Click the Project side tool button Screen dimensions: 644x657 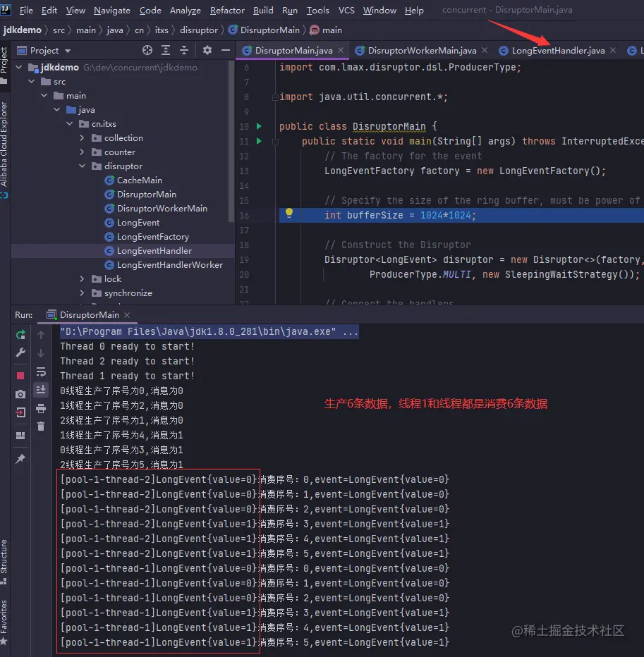click(x=4, y=65)
